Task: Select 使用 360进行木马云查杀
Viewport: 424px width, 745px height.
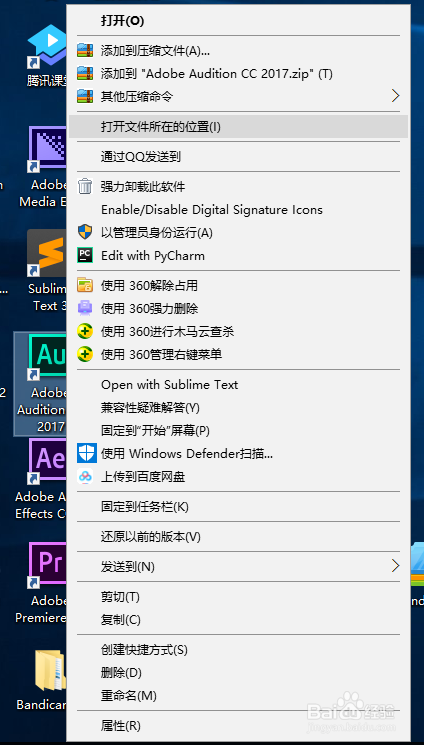Action: pos(239,332)
